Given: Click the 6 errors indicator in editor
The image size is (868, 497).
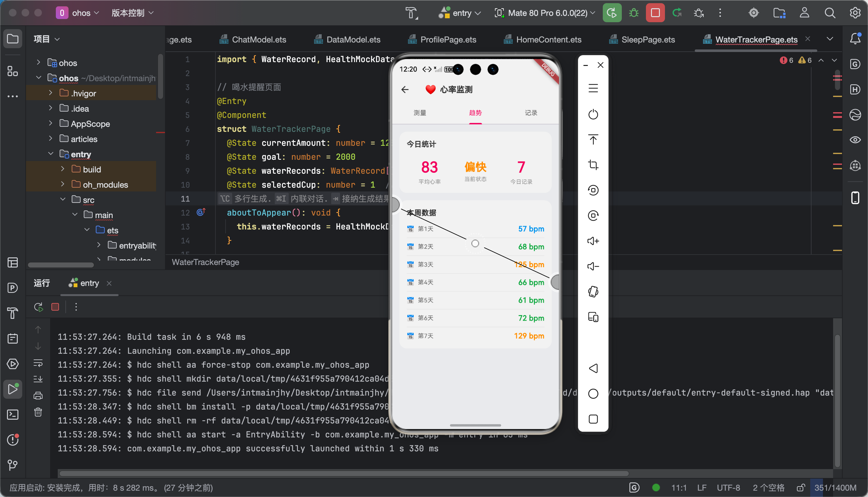Looking at the screenshot, I should pos(787,61).
